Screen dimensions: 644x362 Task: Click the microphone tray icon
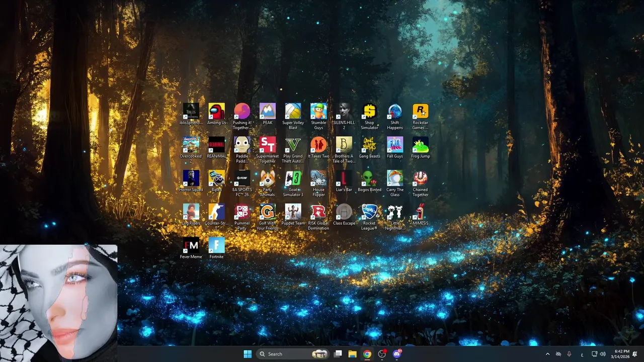point(570,354)
